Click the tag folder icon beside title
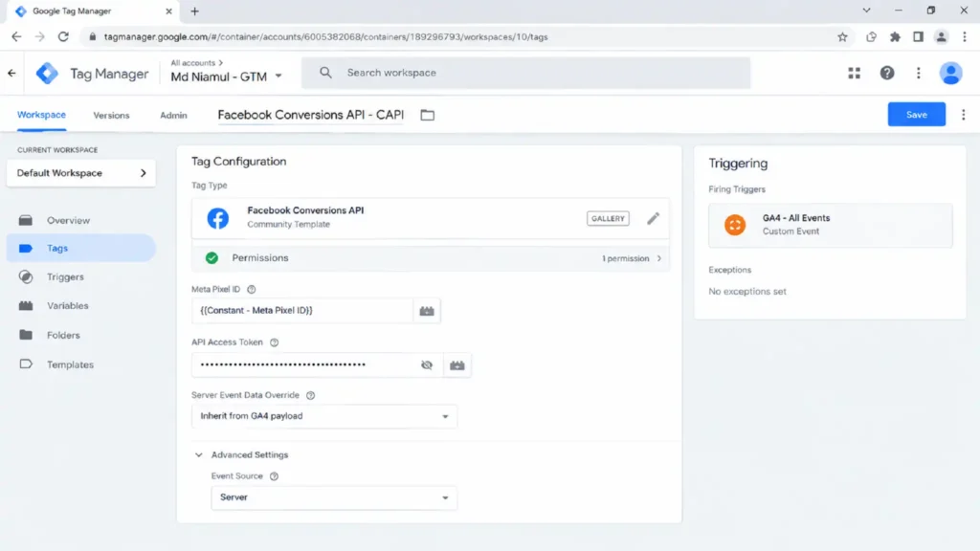The width and height of the screenshot is (980, 551). [428, 115]
